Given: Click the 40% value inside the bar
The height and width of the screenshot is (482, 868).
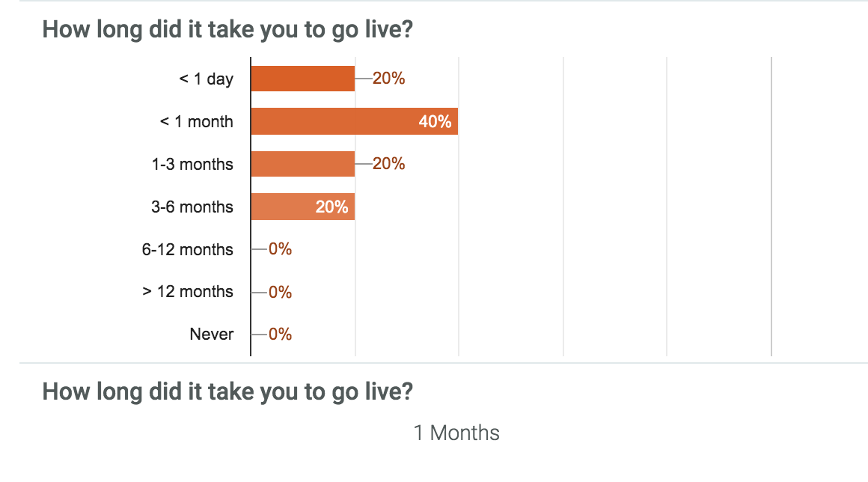Looking at the screenshot, I should click(435, 121).
